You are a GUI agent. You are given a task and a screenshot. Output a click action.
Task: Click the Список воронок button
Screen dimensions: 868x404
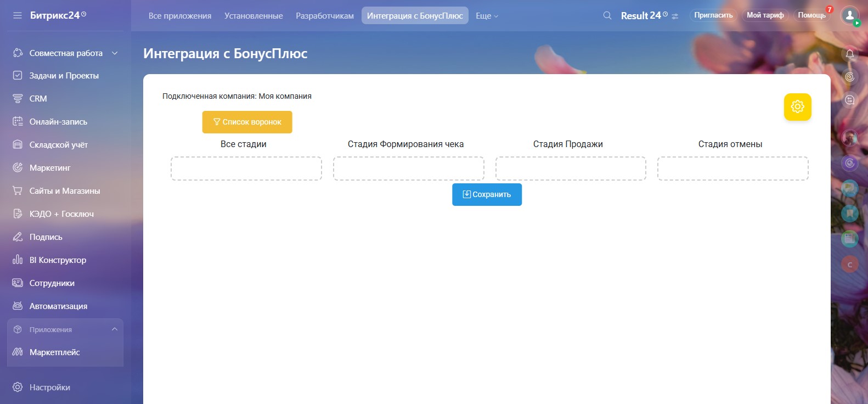pos(247,122)
